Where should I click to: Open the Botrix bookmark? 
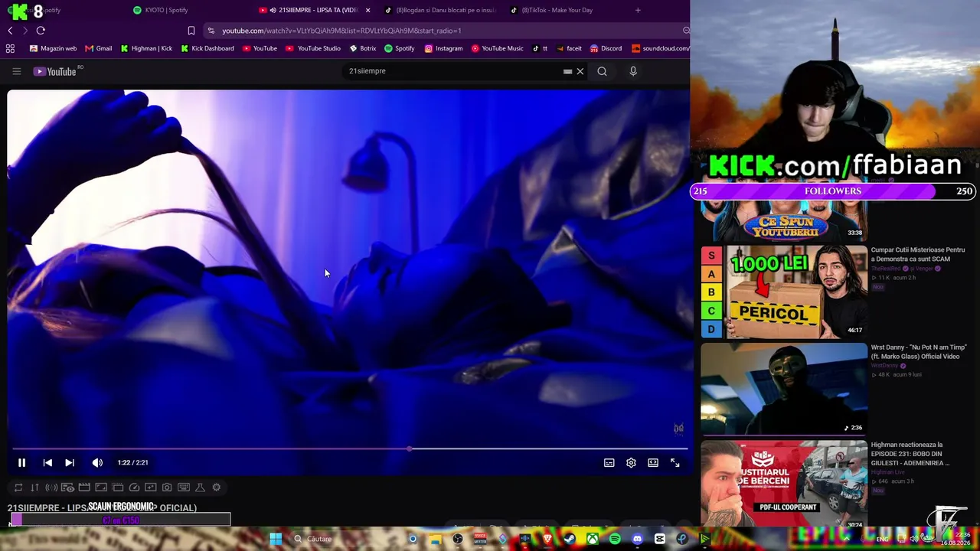[x=363, y=48]
